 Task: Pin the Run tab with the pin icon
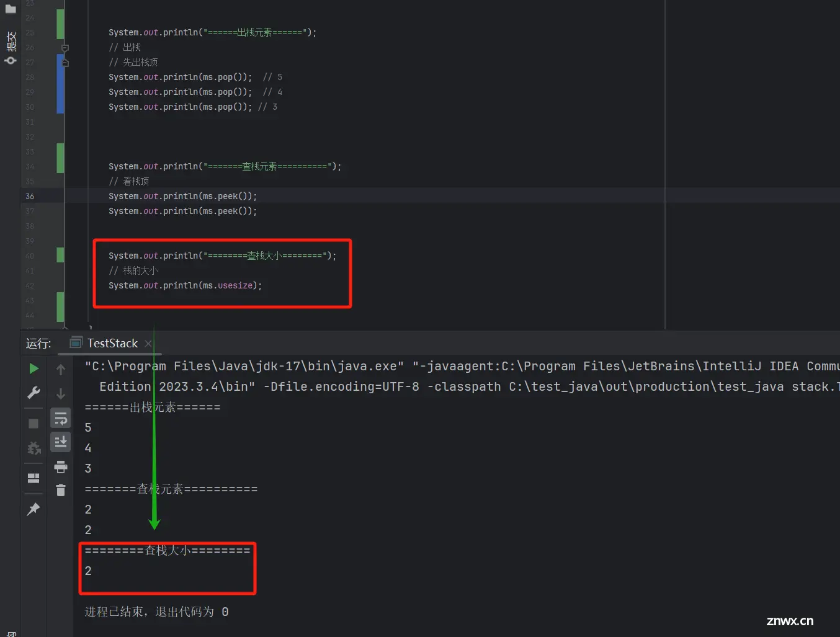point(34,509)
